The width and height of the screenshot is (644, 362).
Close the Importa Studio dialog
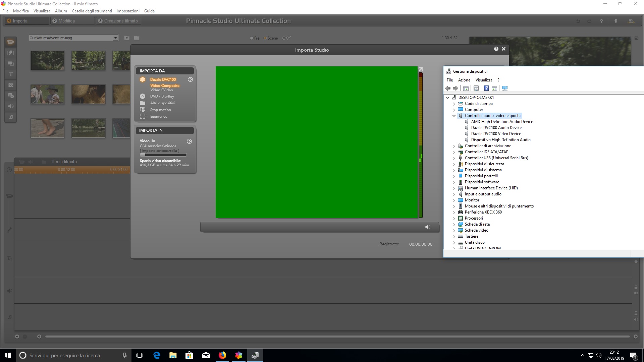[x=503, y=49]
